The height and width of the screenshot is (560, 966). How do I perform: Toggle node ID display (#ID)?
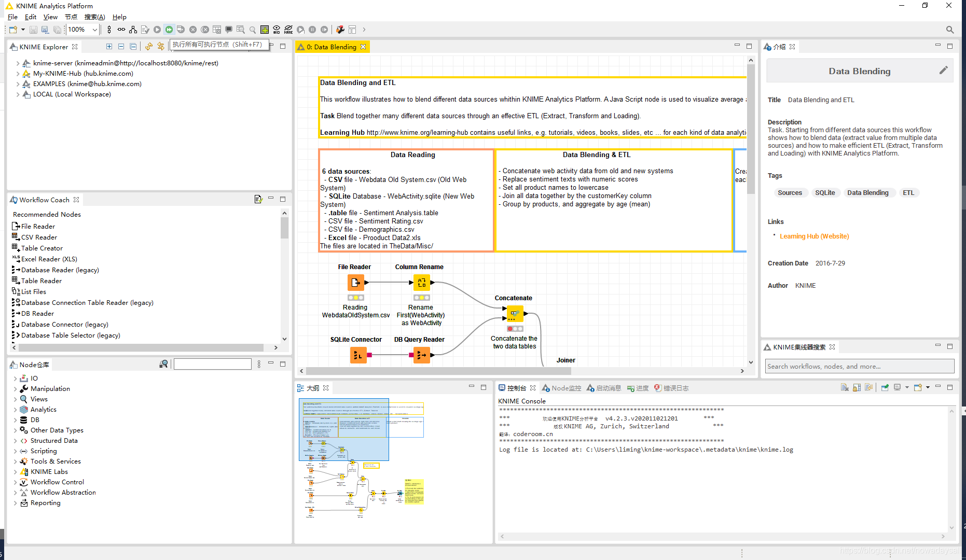(x=277, y=30)
